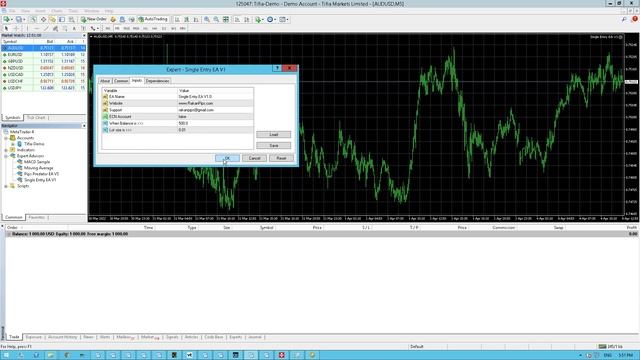Select the crosshair tool
Screen dimensions: 640x360
pos(16,29)
